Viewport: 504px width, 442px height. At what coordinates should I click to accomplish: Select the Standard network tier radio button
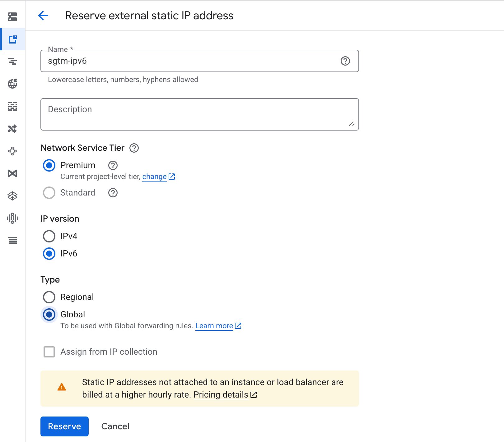click(49, 193)
